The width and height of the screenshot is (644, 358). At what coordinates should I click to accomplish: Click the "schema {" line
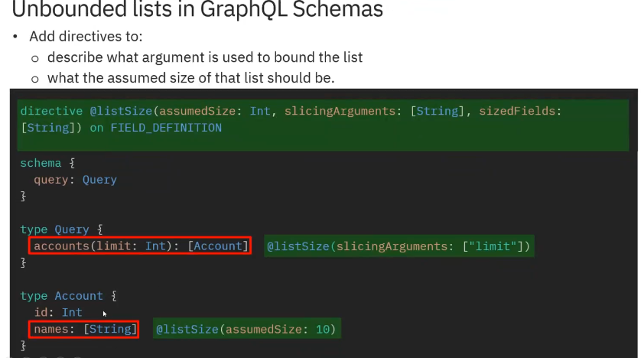coord(47,164)
